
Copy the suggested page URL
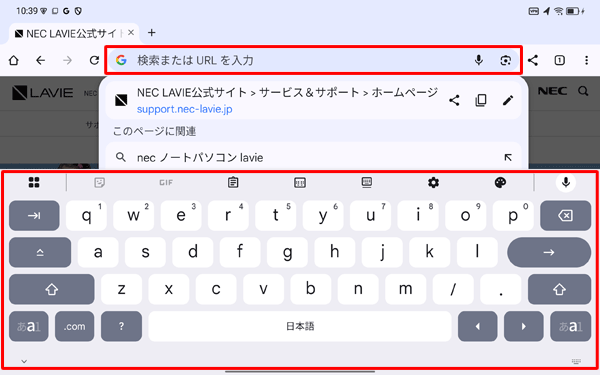(x=481, y=101)
